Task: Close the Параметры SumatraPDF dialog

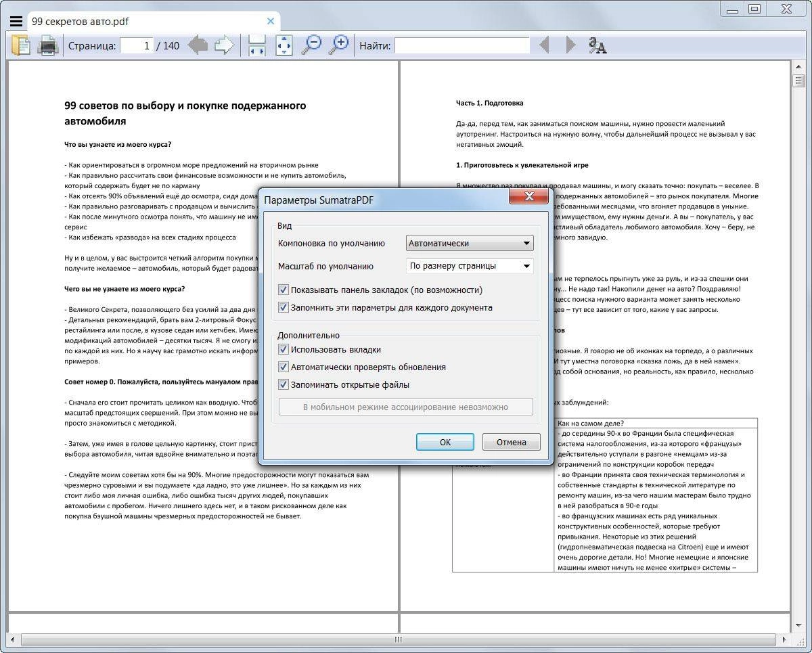Action: (529, 197)
